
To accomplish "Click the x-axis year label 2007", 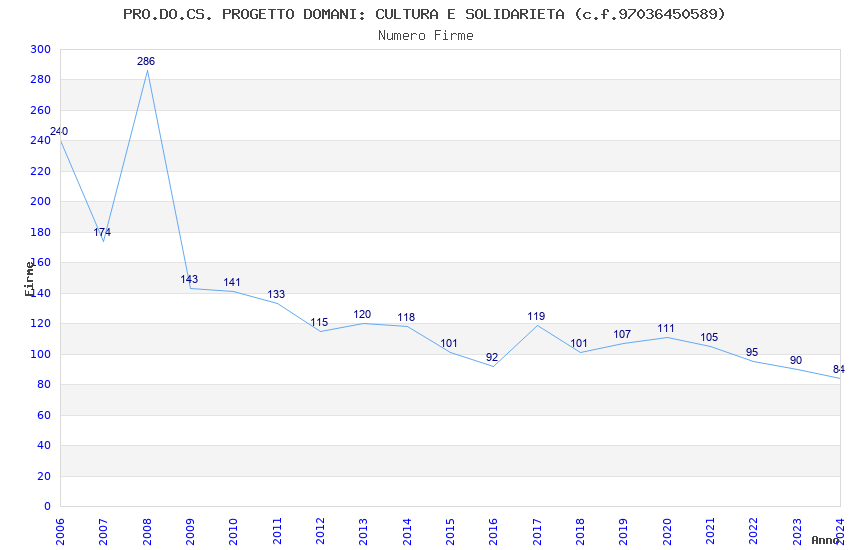I will click(x=103, y=531).
